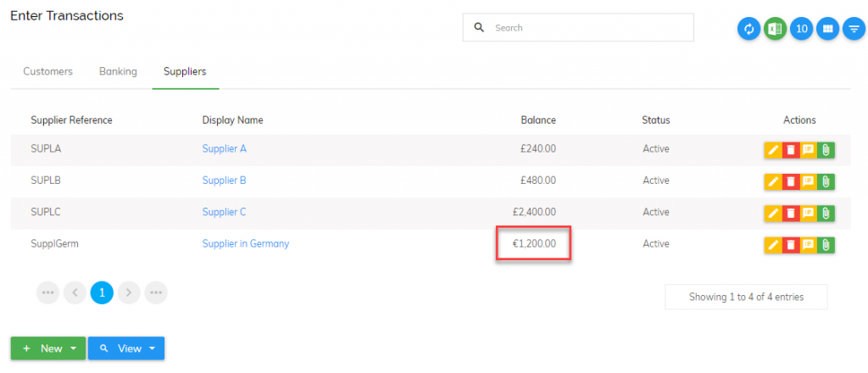The height and width of the screenshot is (373, 868).
Task: Change the page size with the 10 button
Action: (x=802, y=29)
